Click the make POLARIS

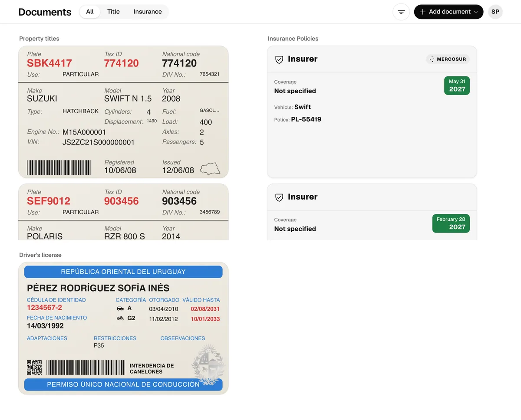(x=45, y=236)
